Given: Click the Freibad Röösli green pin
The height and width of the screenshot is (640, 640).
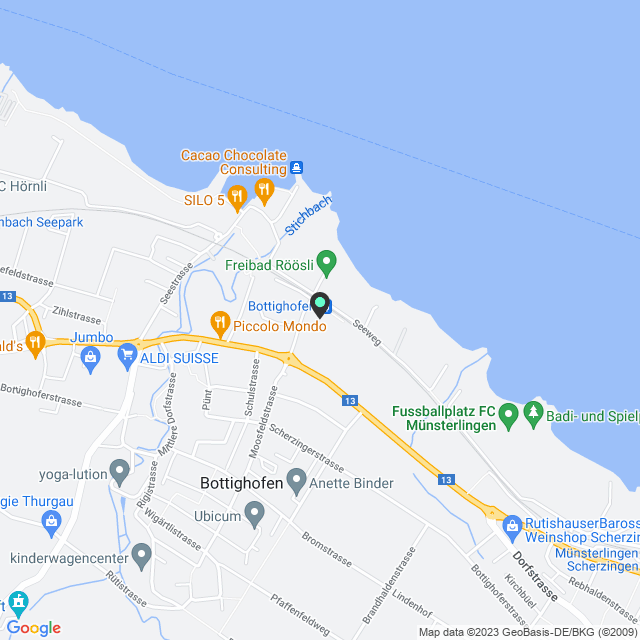Looking at the screenshot, I should tap(326, 263).
